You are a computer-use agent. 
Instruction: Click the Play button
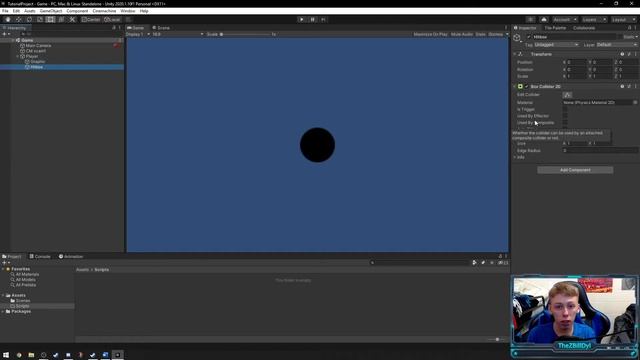[301, 19]
